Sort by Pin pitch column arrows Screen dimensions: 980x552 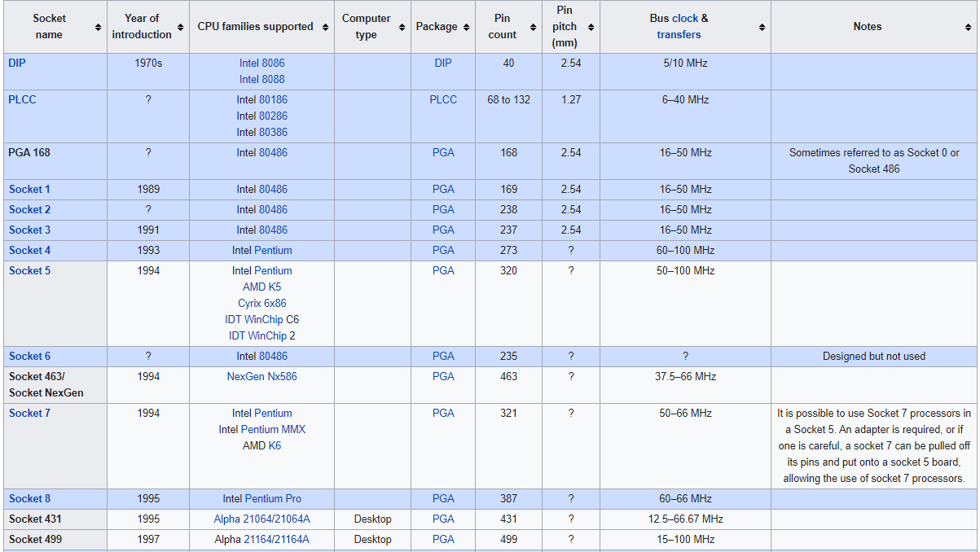pos(591,27)
